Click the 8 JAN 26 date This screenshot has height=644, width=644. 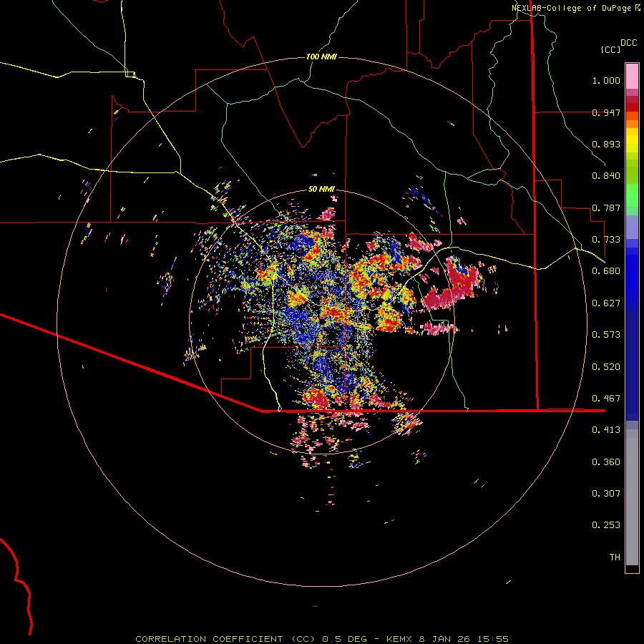446,639
